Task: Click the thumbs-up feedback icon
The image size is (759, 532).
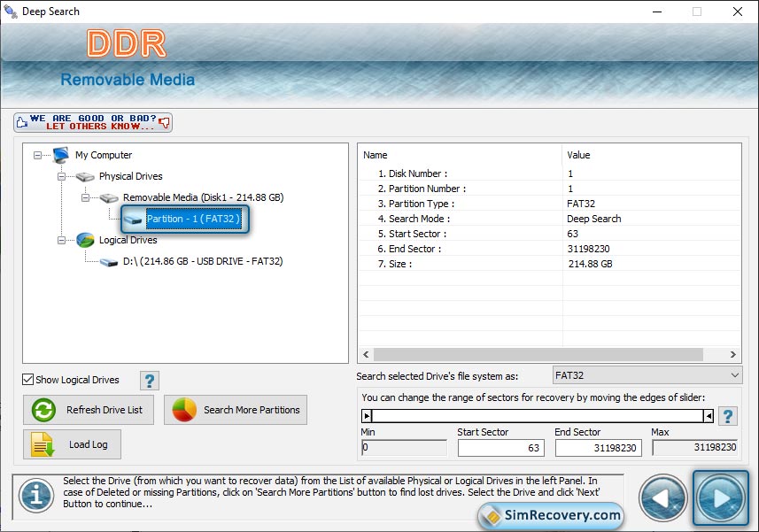Action: 21,122
